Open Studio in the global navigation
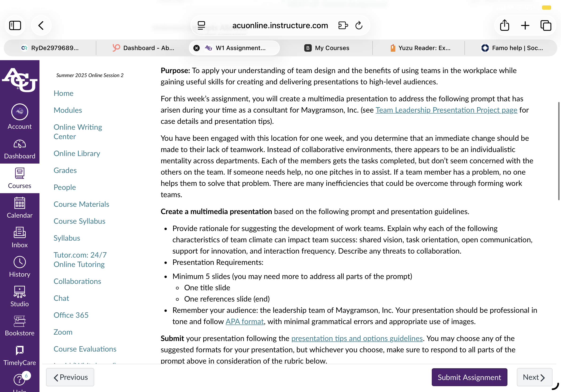Screen dimensions: 561x392 (19, 296)
